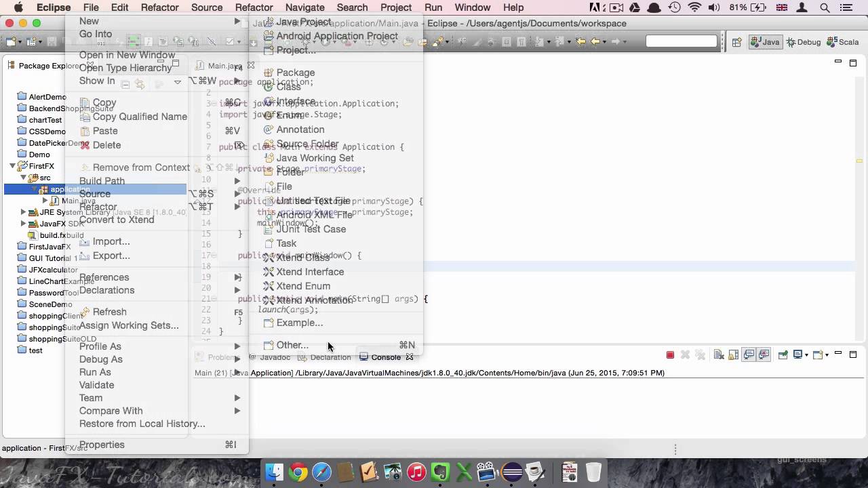Viewport: 868px width, 488px height.
Task: Expand the Main.java tree node
Action: (45, 201)
